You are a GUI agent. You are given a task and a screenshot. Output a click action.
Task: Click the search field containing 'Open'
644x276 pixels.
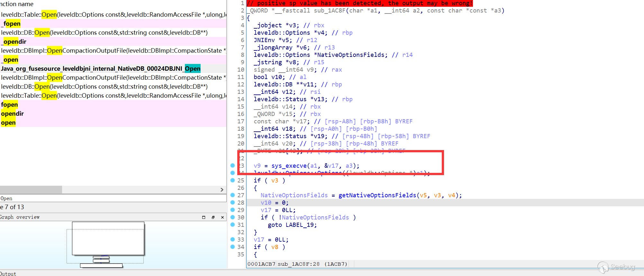pyautogui.click(x=113, y=198)
